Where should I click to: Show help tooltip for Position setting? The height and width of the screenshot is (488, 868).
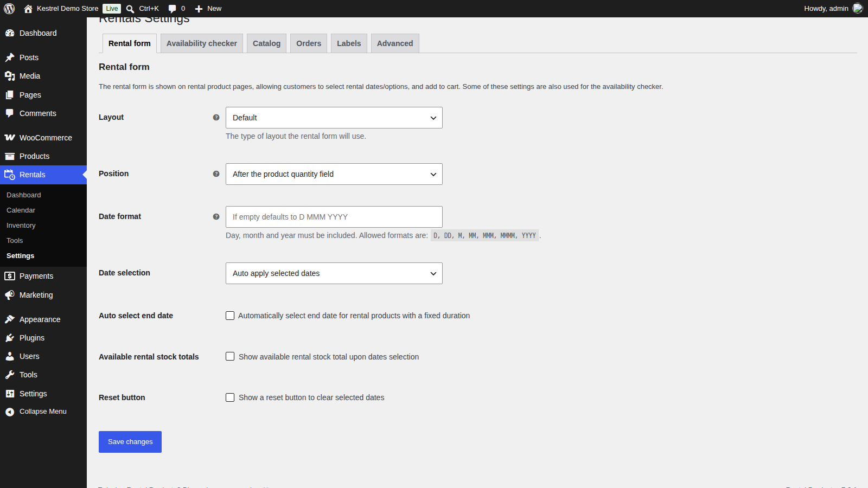tap(216, 174)
